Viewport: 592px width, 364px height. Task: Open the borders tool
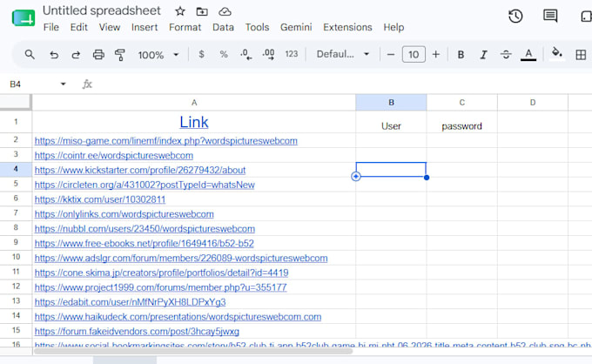[581, 55]
